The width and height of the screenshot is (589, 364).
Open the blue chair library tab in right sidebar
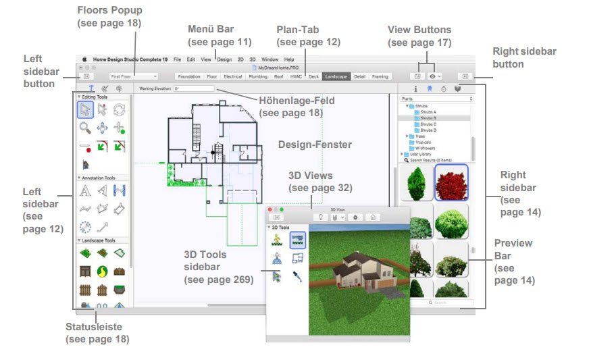tap(430, 88)
